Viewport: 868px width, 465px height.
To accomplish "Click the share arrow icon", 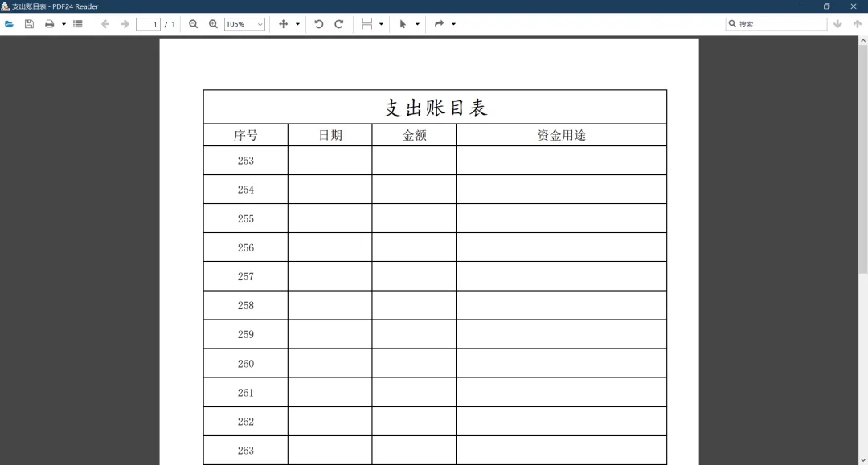I will pyautogui.click(x=439, y=24).
